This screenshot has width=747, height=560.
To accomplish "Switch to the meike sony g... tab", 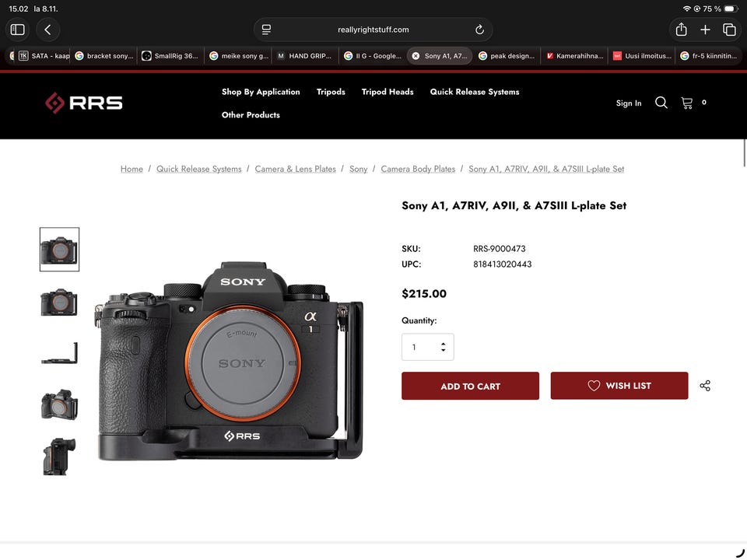I will (238, 56).
